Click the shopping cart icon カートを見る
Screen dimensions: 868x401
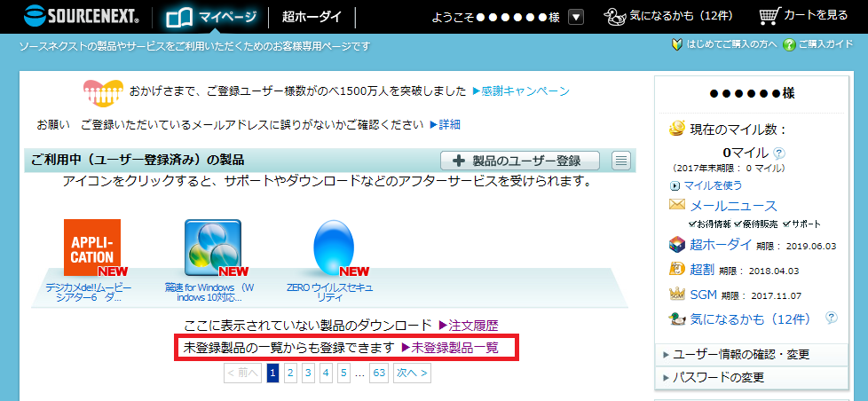(x=769, y=16)
